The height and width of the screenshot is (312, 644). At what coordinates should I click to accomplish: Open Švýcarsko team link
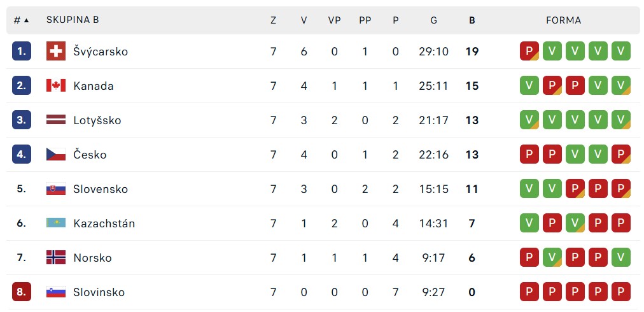pyautogui.click(x=101, y=52)
